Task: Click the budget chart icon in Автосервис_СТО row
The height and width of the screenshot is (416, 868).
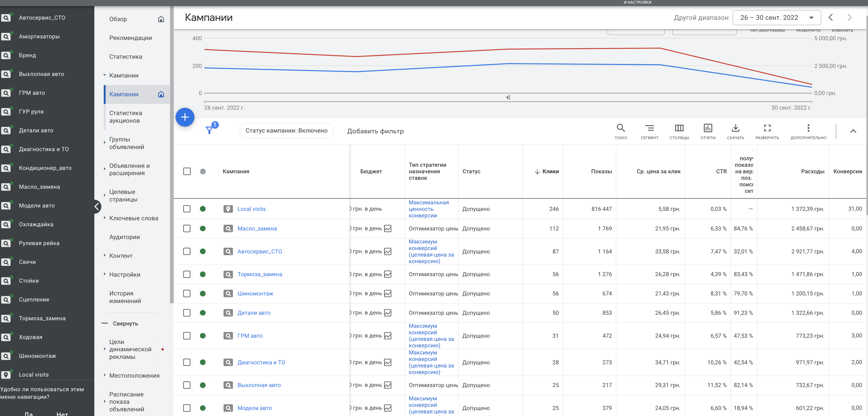Action: [388, 251]
